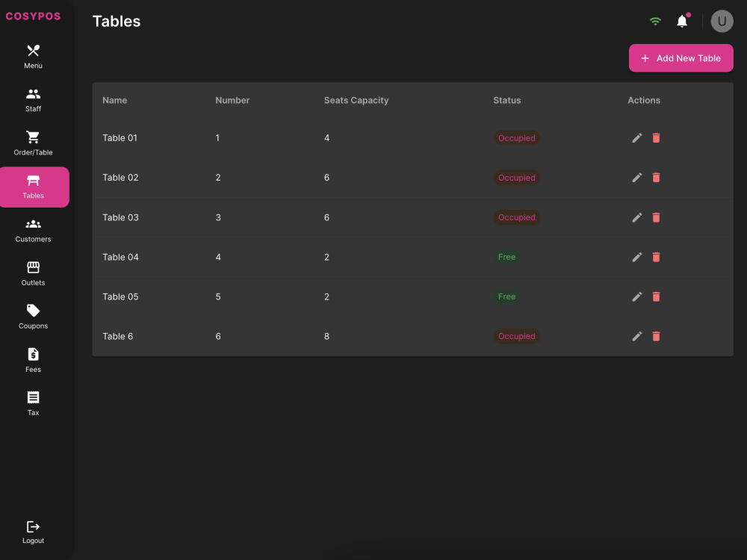
Task: Go to Coupons tag icon
Action: [x=34, y=311]
